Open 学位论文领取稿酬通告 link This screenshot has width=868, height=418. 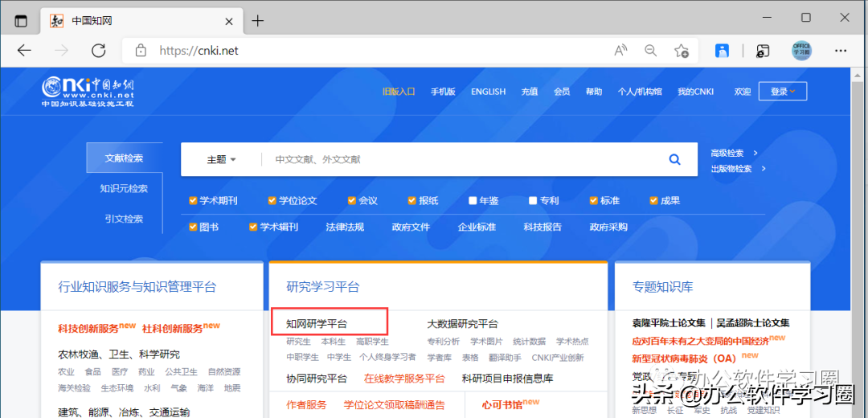pos(394,404)
